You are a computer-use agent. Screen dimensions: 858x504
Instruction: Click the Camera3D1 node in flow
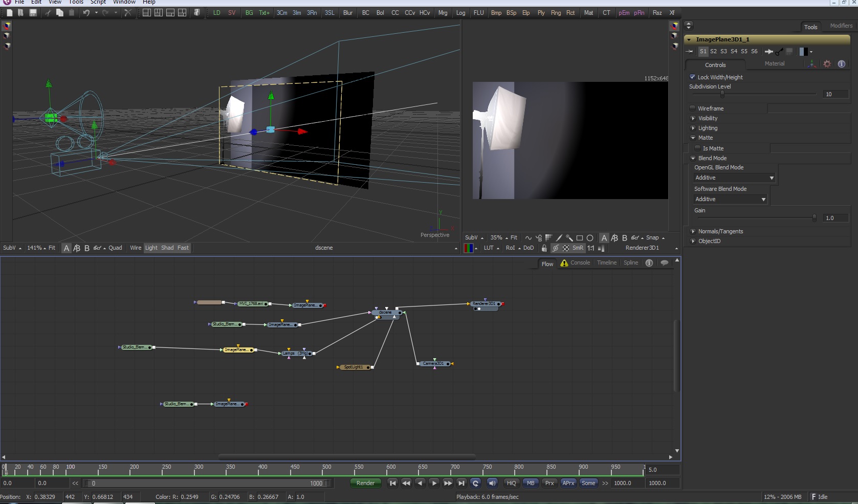tap(434, 364)
